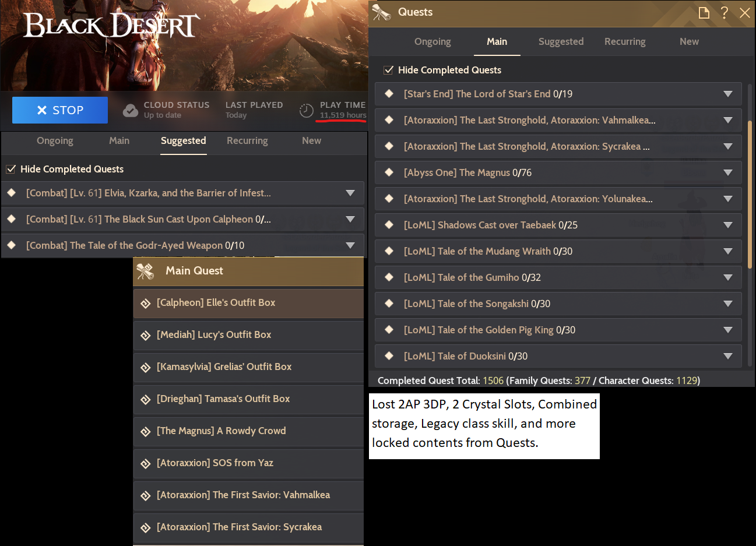Toggle Hide Completed Quests in Quests window
756x546 pixels.
coord(388,70)
